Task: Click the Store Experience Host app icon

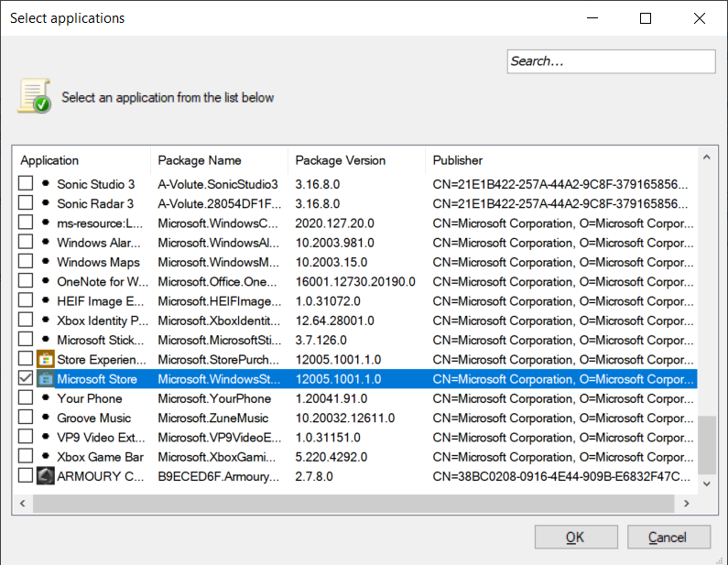Action: (45, 359)
